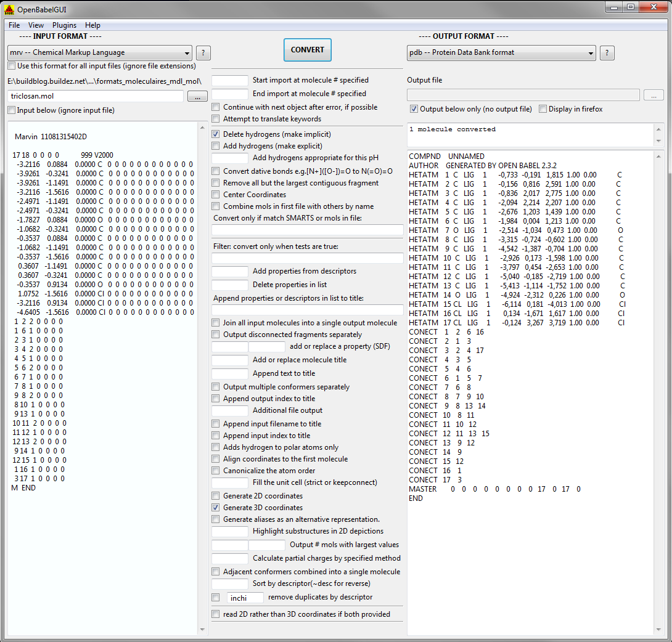Click the 'End import at molecule #' field
This screenshot has height=642, width=672.
[x=230, y=94]
